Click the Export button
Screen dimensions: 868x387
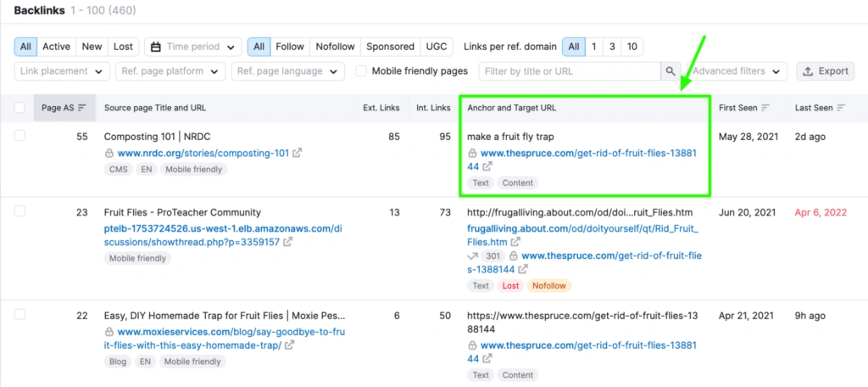tap(826, 71)
